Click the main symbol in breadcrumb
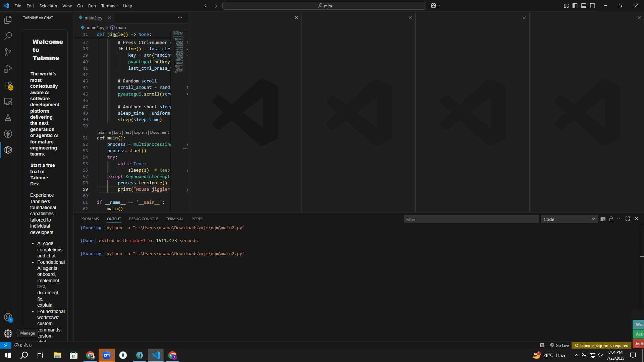Screen dimensions: 644x362 tap(118, 27)
